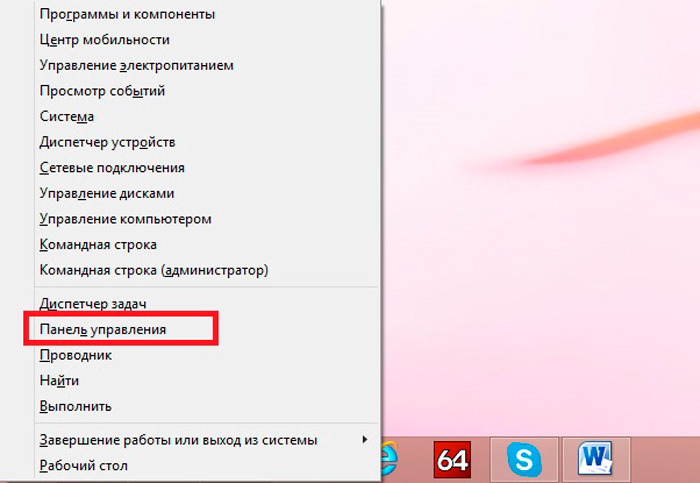Open Управление дисками

click(107, 193)
